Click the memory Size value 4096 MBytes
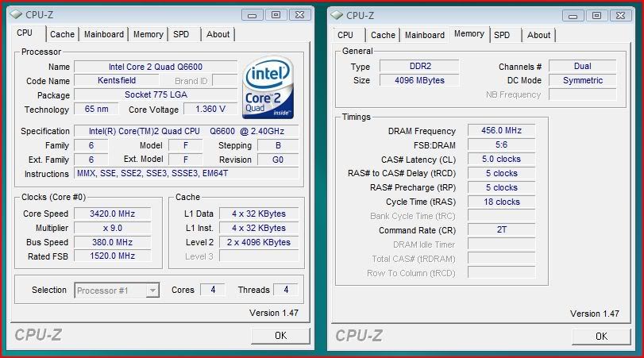The image size is (644, 358). (420, 80)
